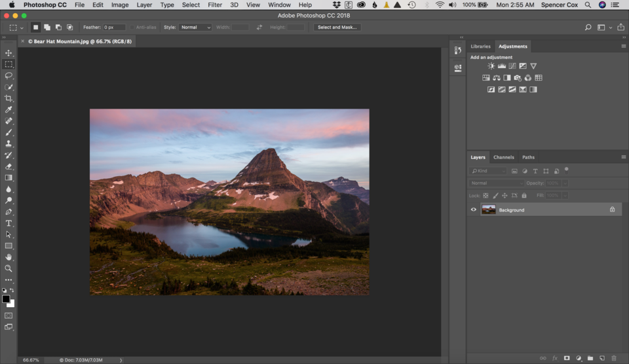
Task: Switch to the Paths tab
Action: point(528,157)
